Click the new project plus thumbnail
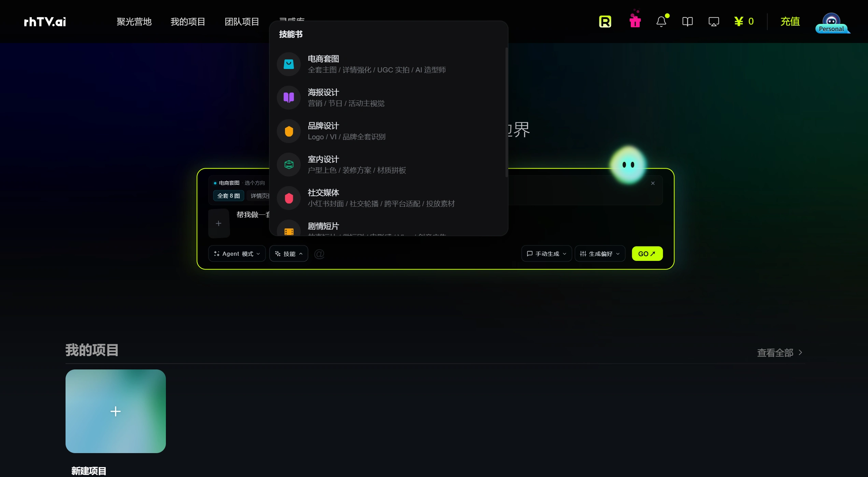Viewport: 868px width, 477px height. [116, 411]
